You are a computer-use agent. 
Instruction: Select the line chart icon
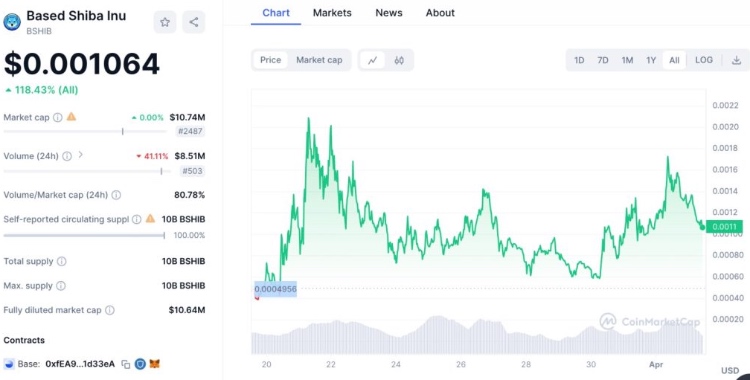373,60
